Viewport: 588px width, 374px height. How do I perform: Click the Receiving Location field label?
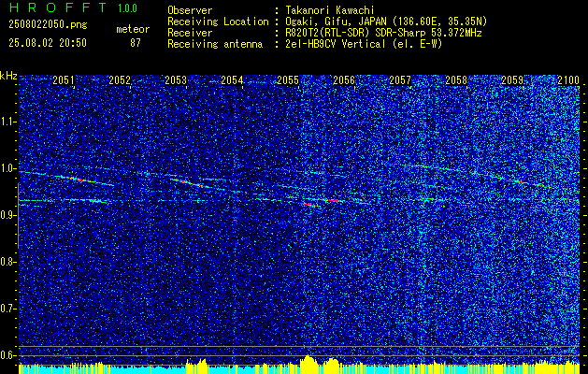pos(218,22)
